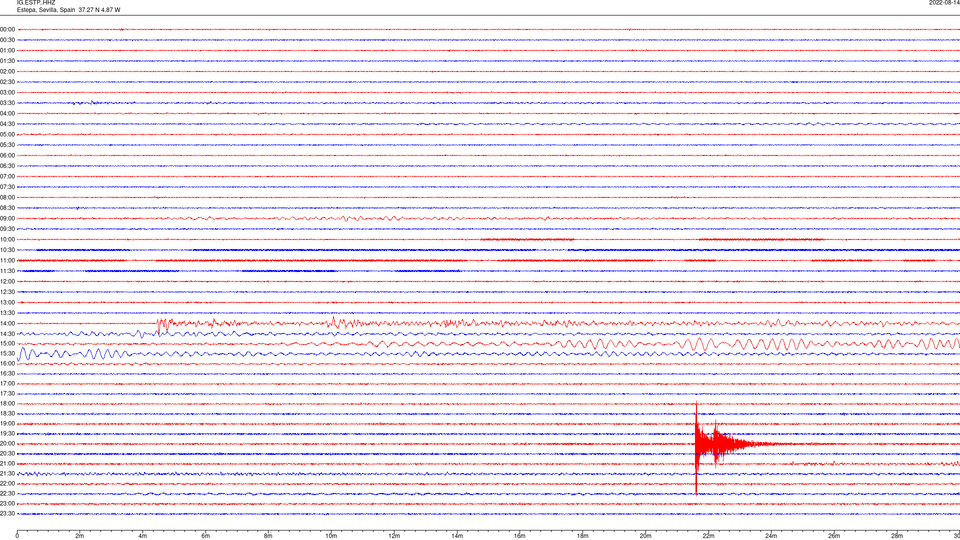Select the 22m minute axis label
Image resolution: width=960 pixels, height=540 pixels.
[x=708, y=536]
